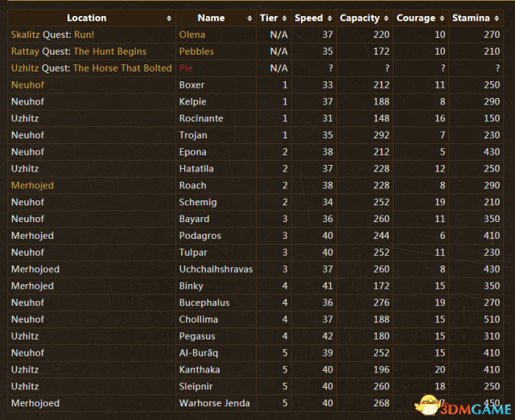
Task: Click Rocinante's courage value 16
Action: (440, 118)
